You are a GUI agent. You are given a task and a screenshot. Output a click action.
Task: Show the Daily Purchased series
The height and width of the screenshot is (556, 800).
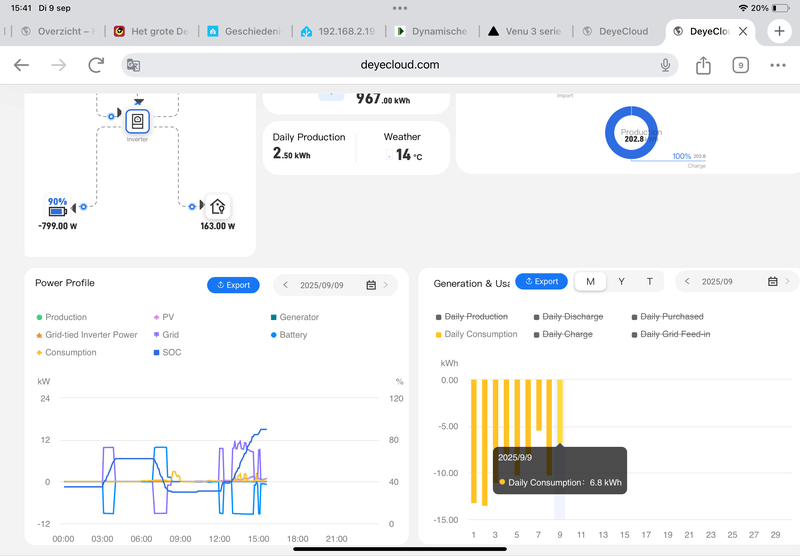point(667,317)
